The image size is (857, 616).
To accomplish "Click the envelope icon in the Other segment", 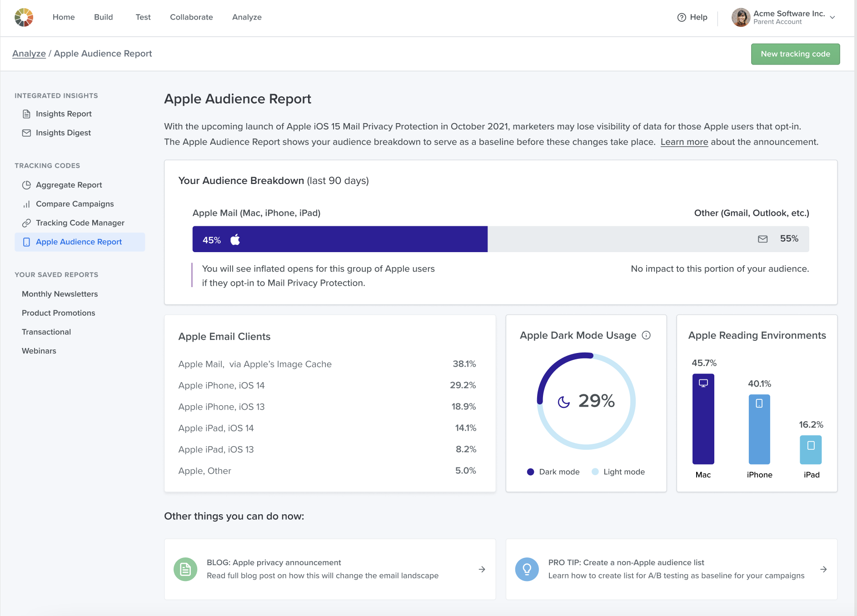I will (762, 238).
